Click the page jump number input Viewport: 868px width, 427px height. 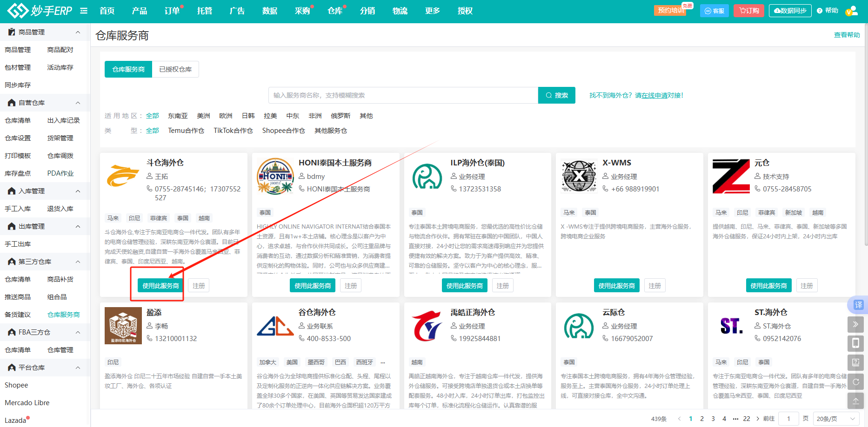[x=788, y=419]
